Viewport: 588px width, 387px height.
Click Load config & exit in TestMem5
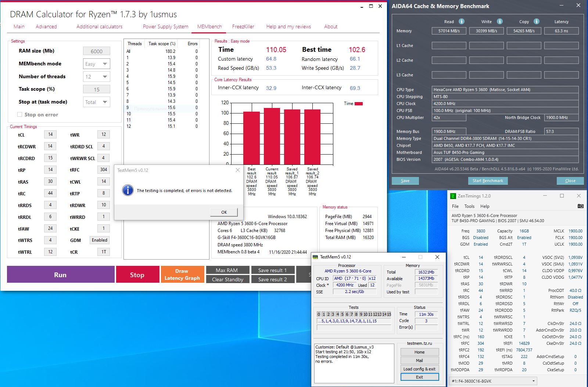point(420,369)
